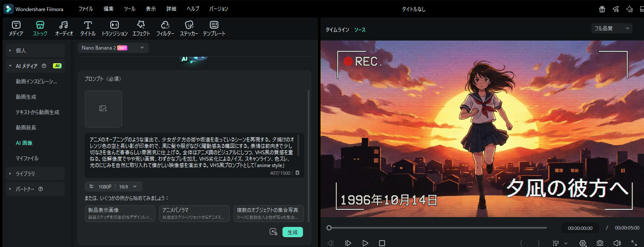Open the ファイル menu

tap(85, 9)
